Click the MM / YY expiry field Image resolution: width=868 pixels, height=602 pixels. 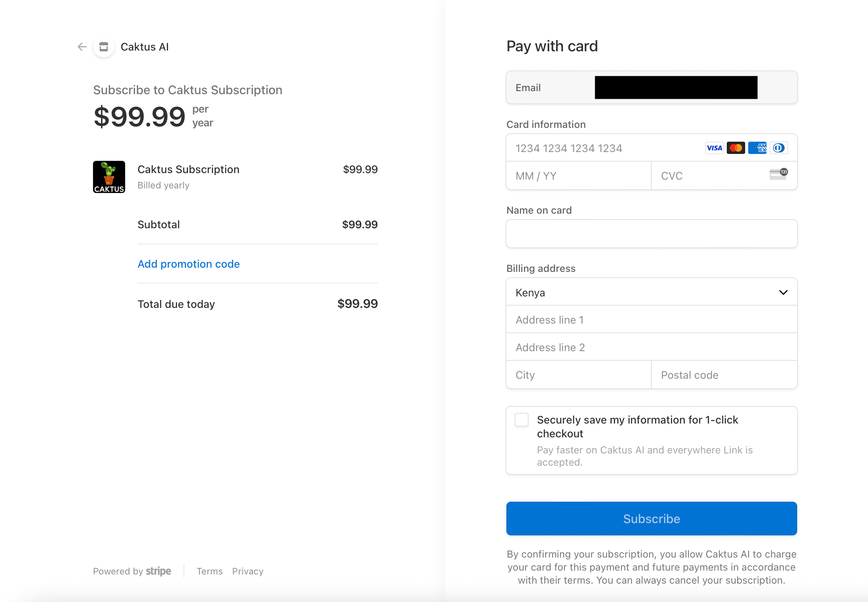578,176
